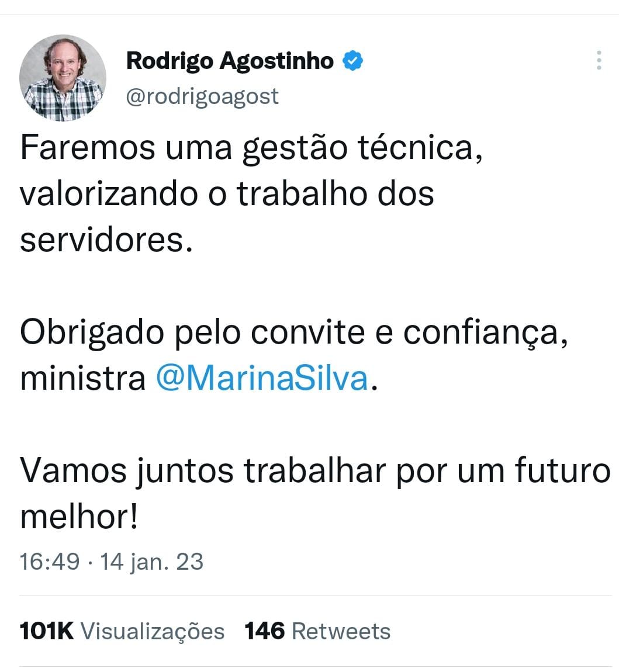619x672 pixels.
Task: Click the 146 retweet count number
Action: tap(264, 631)
